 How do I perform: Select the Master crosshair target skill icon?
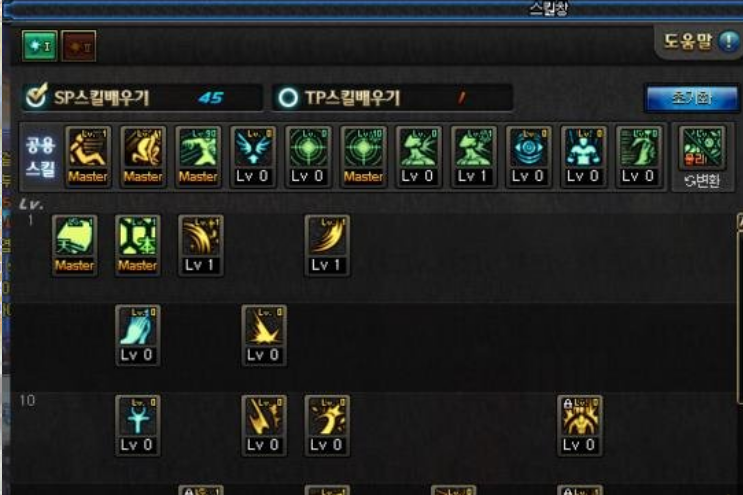coord(363,156)
